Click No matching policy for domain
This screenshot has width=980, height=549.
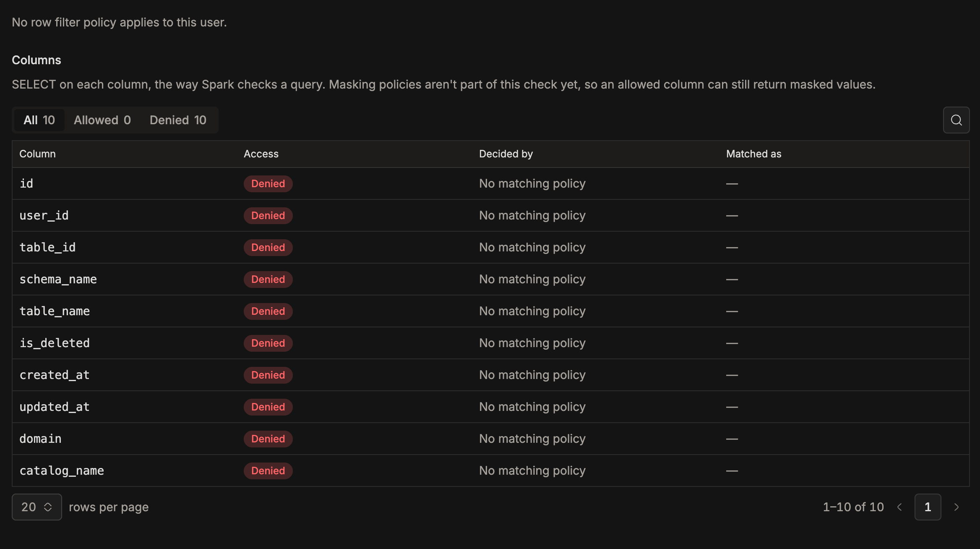tap(532, 439)
